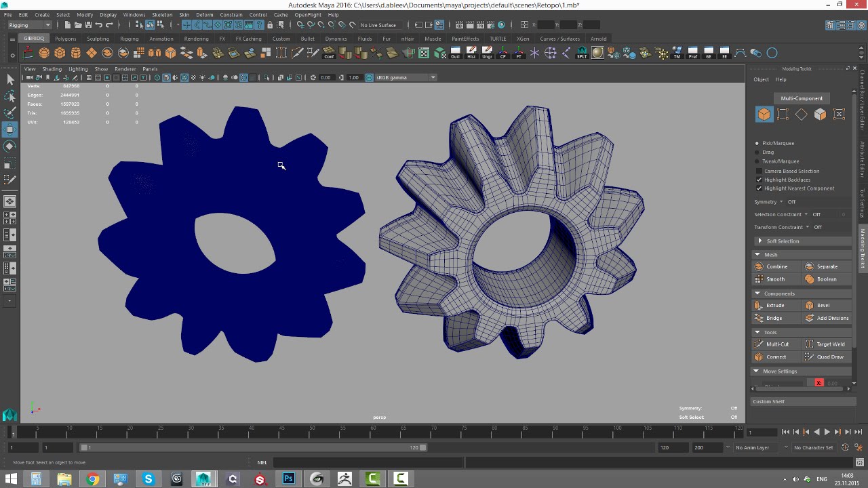Click the Ungr shelf icon
Screen dimensions: 868x488
[487, 53]
